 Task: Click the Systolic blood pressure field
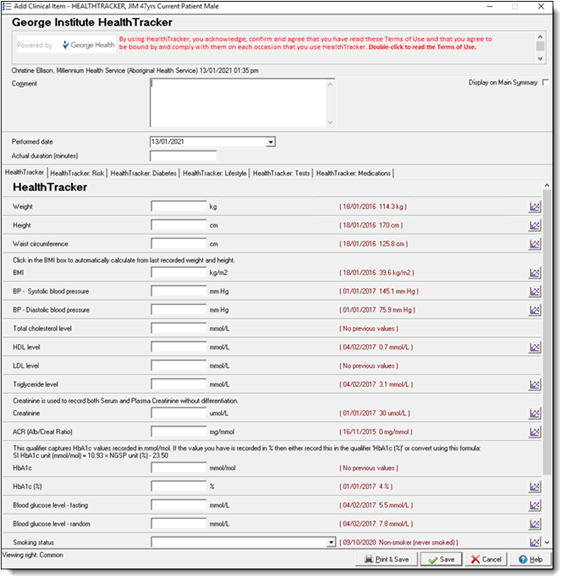click(178, 292)
